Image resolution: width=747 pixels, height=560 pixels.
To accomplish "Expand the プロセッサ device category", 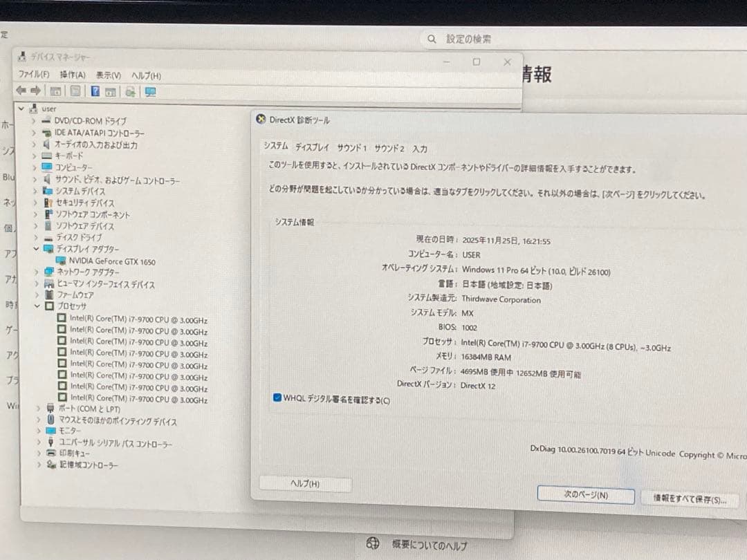I will (37, 306).
